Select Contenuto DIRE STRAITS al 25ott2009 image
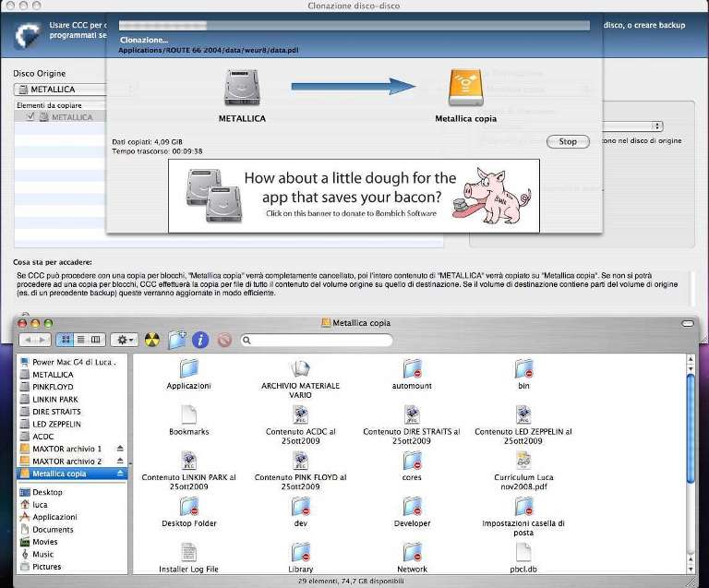This screenshot has width=709, height=588. tap(412, 414)
